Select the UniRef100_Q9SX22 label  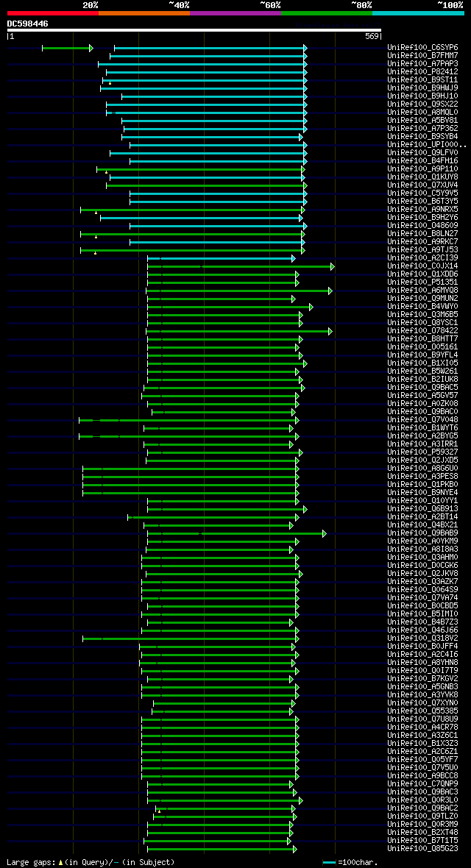(x=422, y=104)
